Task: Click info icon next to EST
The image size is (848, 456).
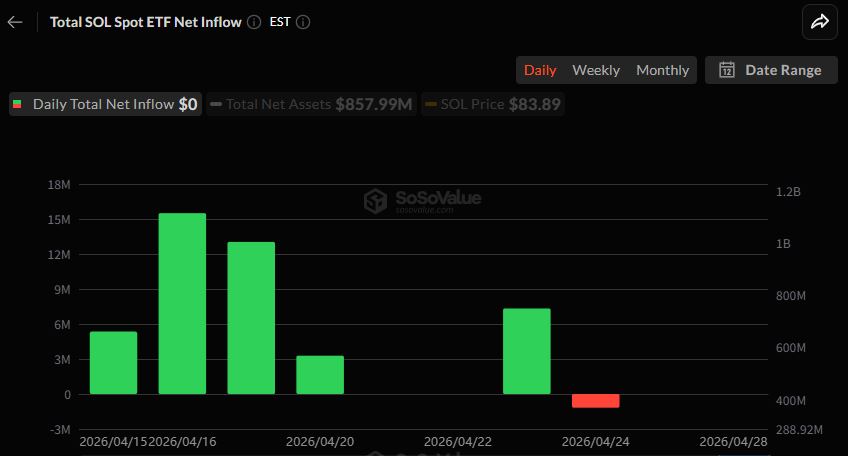Action: pyautogui.click(x=303, y=22)
